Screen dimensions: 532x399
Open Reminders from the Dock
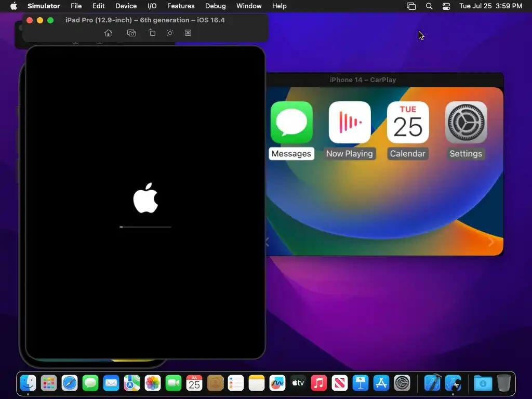coord(236,383)
